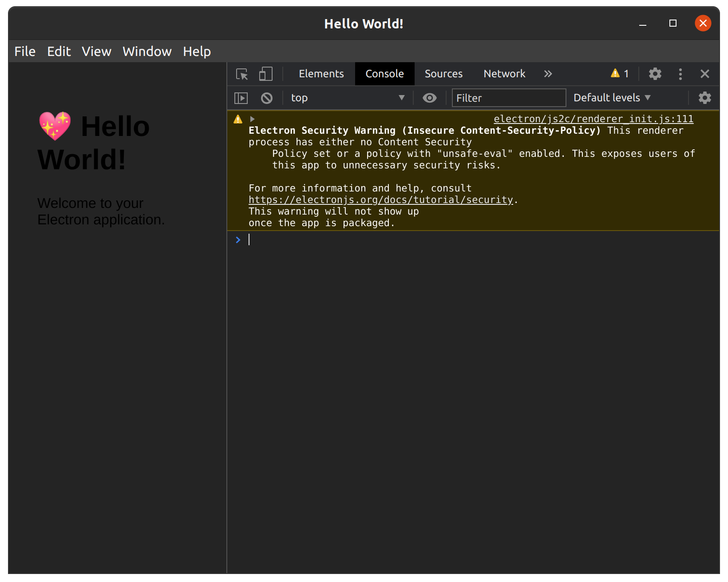Show the console sidebar
728x582 pixels.
[241, 98]
